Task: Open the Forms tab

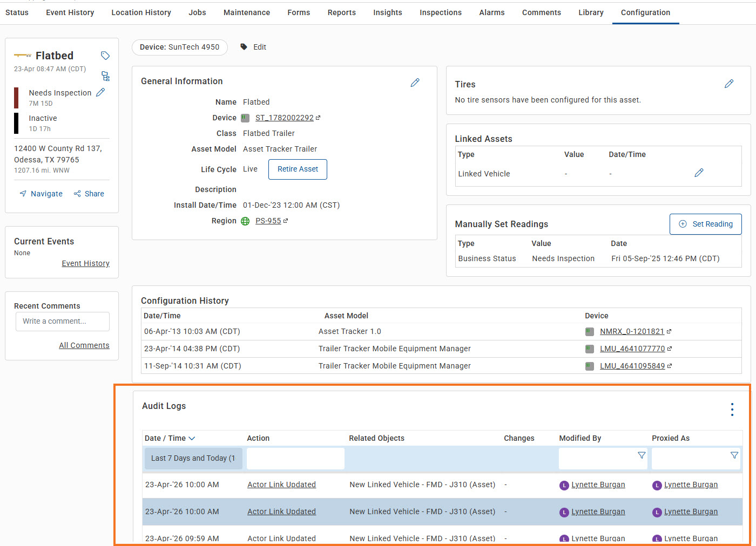Action: (x=299, y=12)
